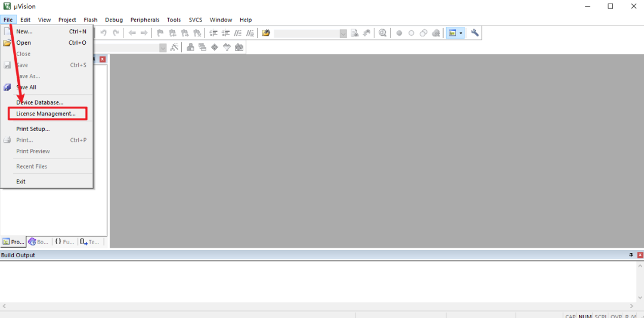Choose Save All in File menu
Screen dimensions: 644x318
tap(47, 88)
